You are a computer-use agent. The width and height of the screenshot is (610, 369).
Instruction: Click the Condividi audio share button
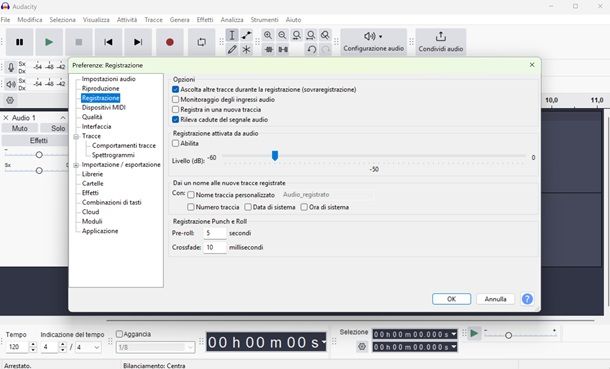click(441, 42)
